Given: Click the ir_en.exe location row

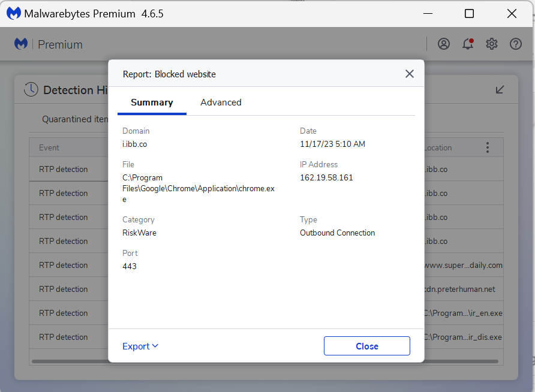Looking at the screenshot, I should (x=464, y=313).
